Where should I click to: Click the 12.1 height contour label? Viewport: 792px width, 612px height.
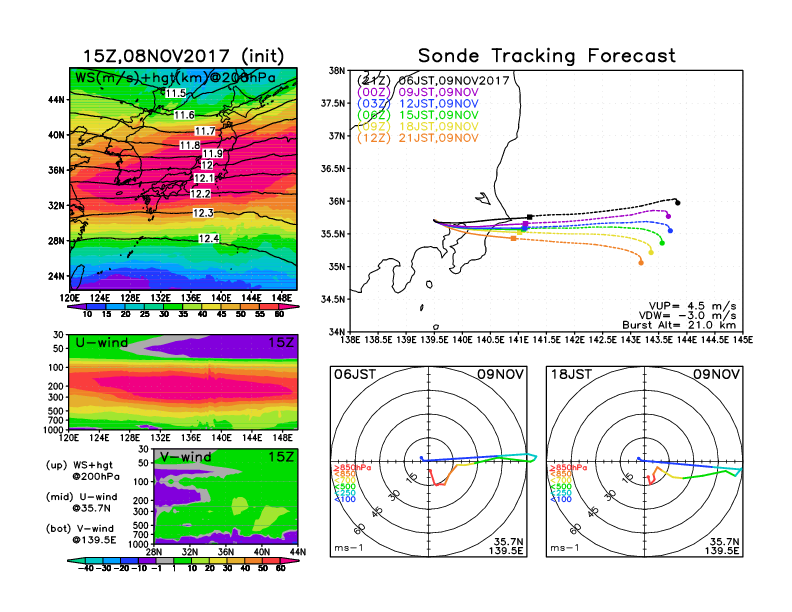tap(204, 178)
